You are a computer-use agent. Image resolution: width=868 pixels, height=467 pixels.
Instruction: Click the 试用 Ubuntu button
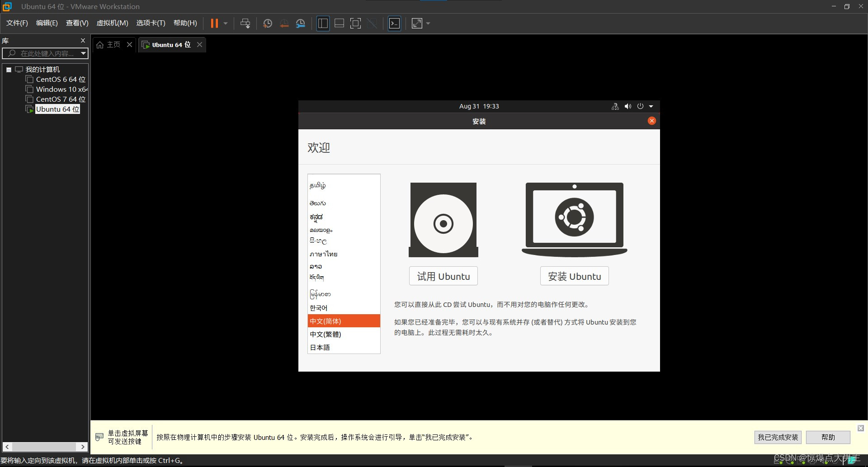443,276
